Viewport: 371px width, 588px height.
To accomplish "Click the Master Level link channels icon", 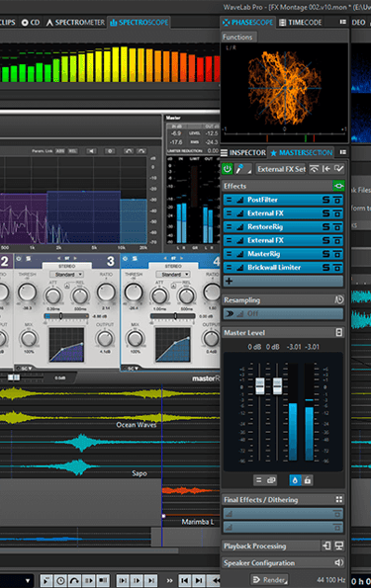I will tap(271, 480).
